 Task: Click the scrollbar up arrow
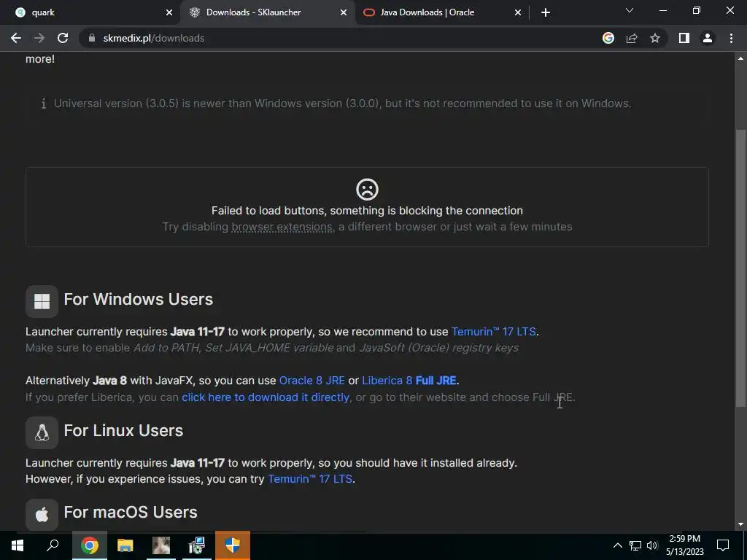coord(740,58)
